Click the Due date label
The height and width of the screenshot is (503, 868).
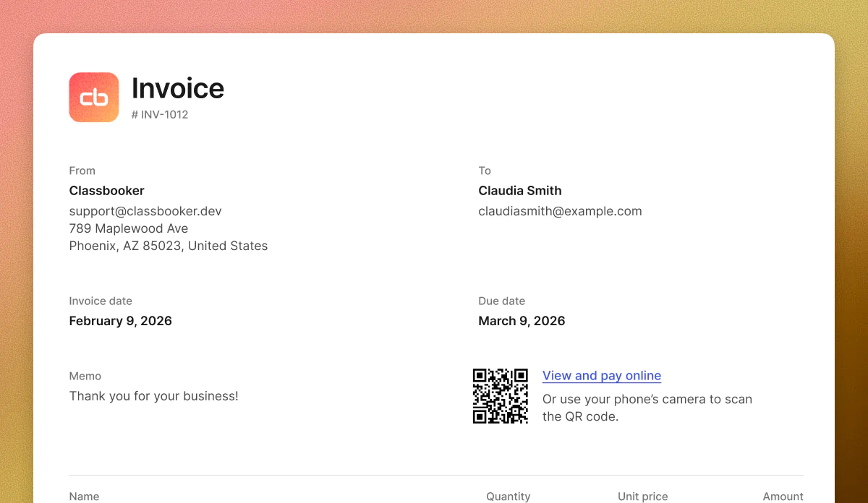coord(501,301)
